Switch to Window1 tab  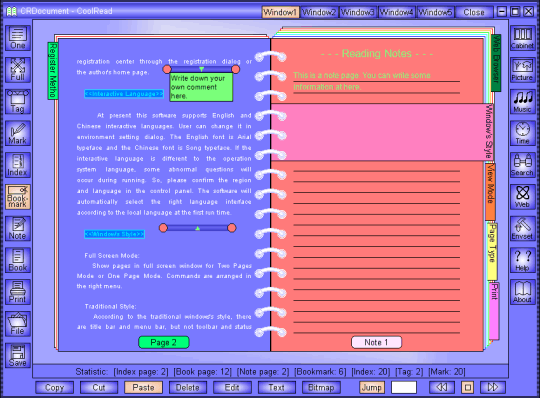click(x=280, y=12)
